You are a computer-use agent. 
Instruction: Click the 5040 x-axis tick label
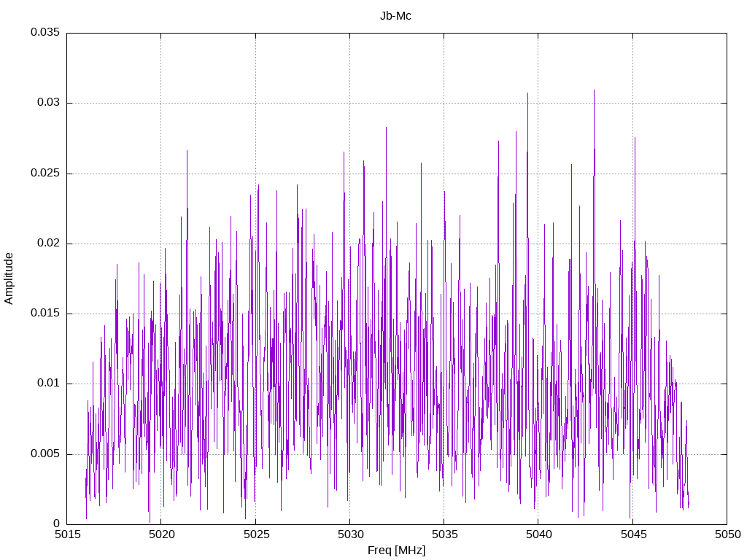(x=539, y=534)
